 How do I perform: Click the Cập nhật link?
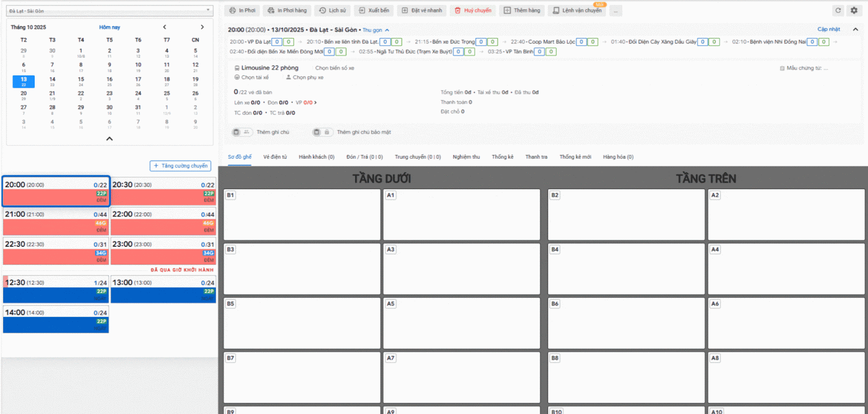[828, 29]
